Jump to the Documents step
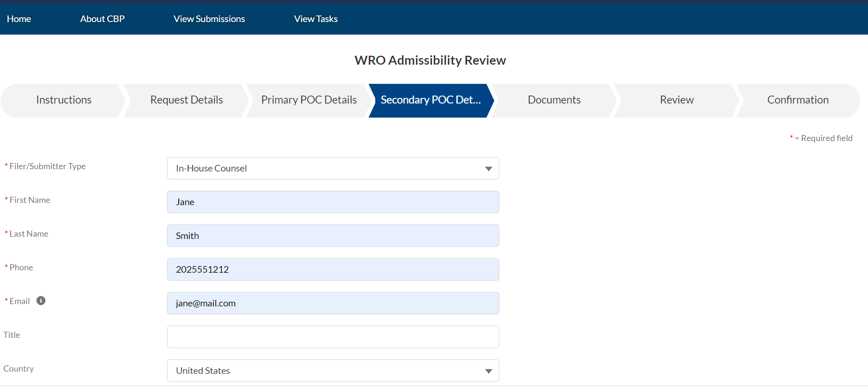The height and width of the screenshot is (387, 868). [554, 100]
